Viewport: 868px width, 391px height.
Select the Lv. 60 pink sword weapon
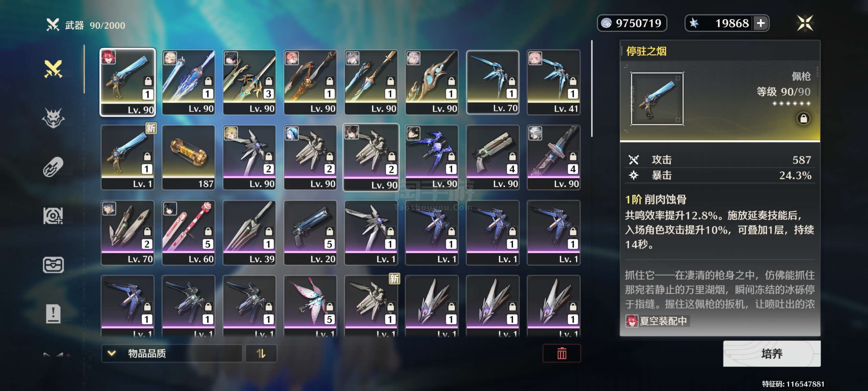pyautogui.click(x=188, y=232)
